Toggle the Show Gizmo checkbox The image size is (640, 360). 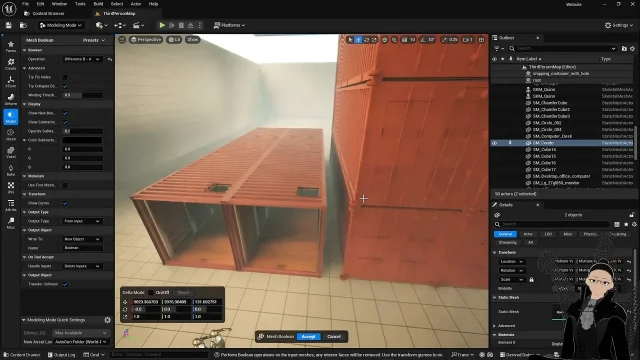[x=65, y=203]
